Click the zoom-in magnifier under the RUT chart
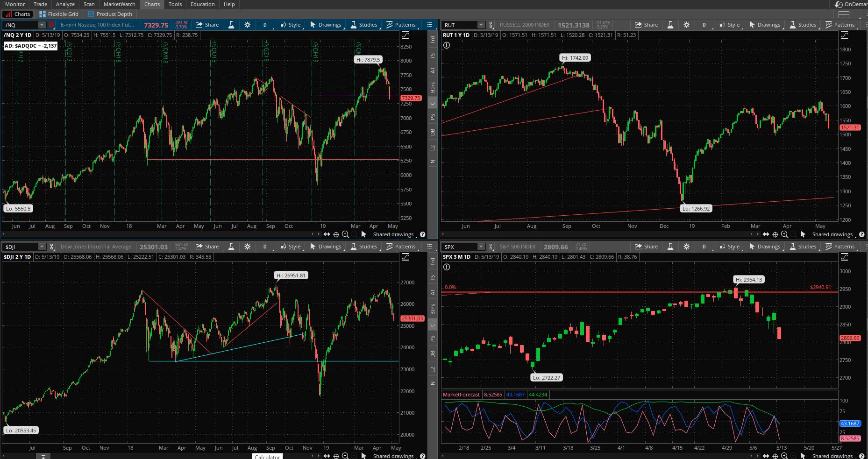This screenshot has width=868, height=459. pos(784,234)
